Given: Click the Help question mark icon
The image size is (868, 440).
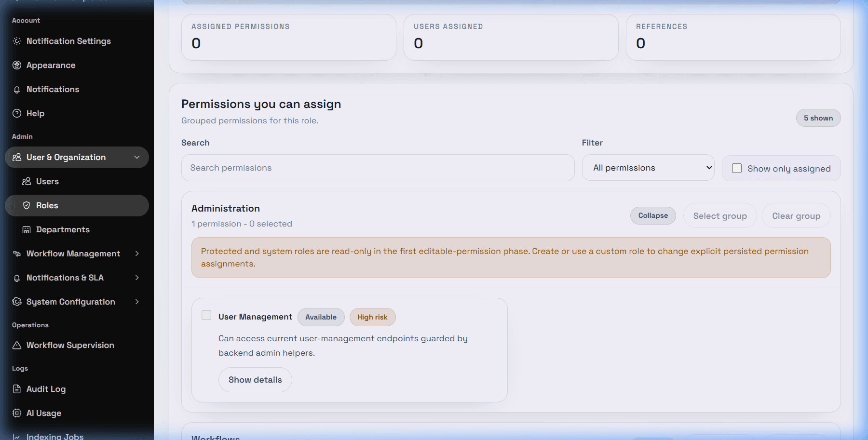Looking at the screenshot, I should point(17,113).
